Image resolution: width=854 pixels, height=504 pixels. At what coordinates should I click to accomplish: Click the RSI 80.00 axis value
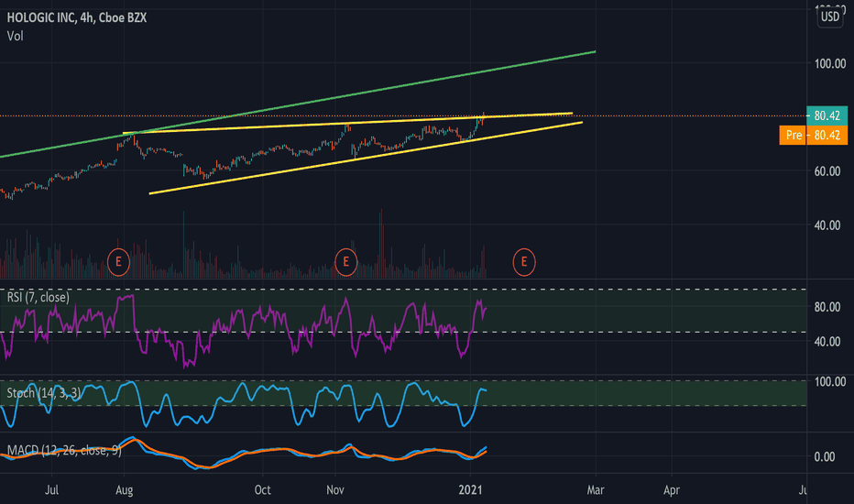[827, 307]
